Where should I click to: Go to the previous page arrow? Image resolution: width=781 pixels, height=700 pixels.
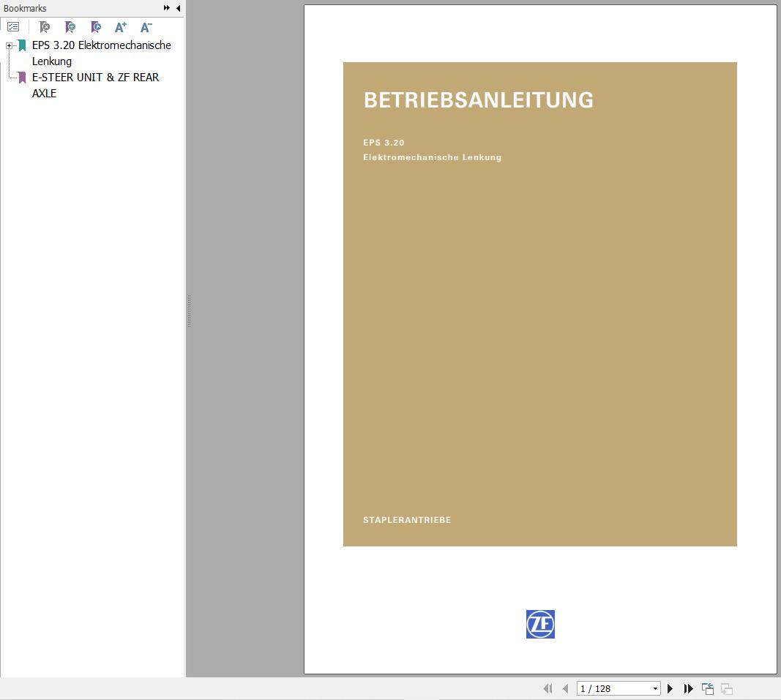(x=565, y=688)
